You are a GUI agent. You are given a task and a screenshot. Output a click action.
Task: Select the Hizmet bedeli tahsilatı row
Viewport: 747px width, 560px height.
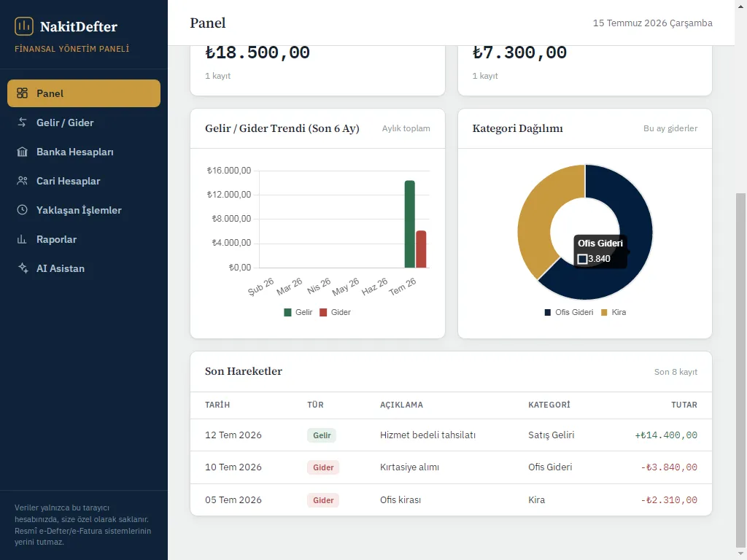coord(451,435)
